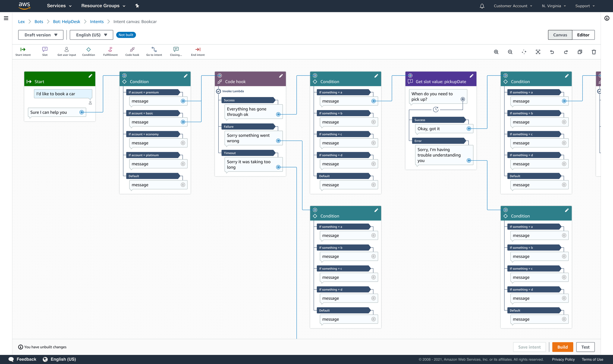Delete the selected block via trash icon
Image resolution: width=613 pixels, height=364 pixels.
coord(594,52)
